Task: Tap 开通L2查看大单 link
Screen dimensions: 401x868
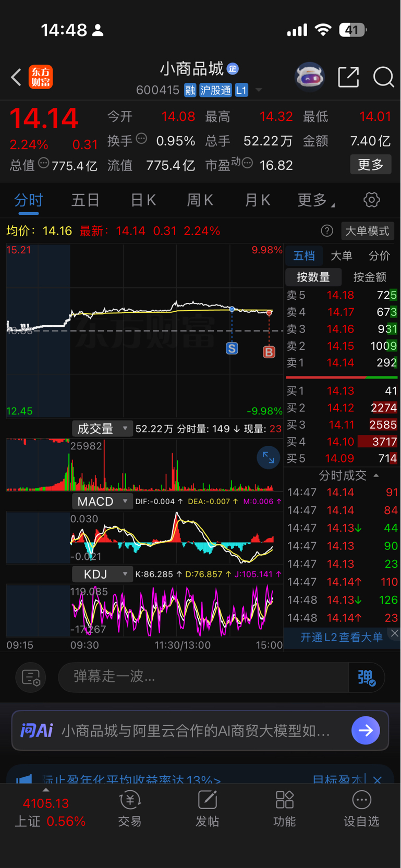Action: [x=342, y=637]
